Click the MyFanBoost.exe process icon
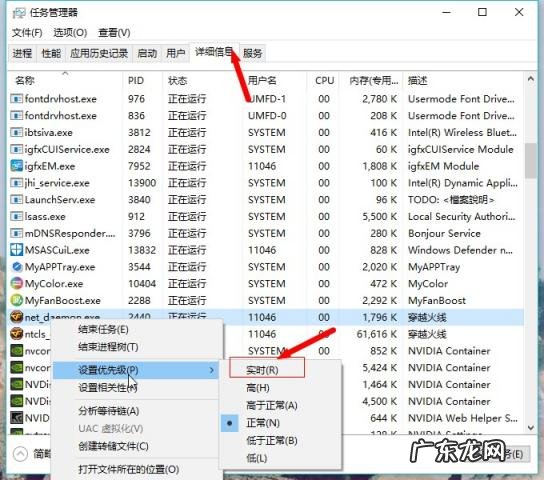Image resolution: width=544 pixels, height=480 pixels. 16,300
